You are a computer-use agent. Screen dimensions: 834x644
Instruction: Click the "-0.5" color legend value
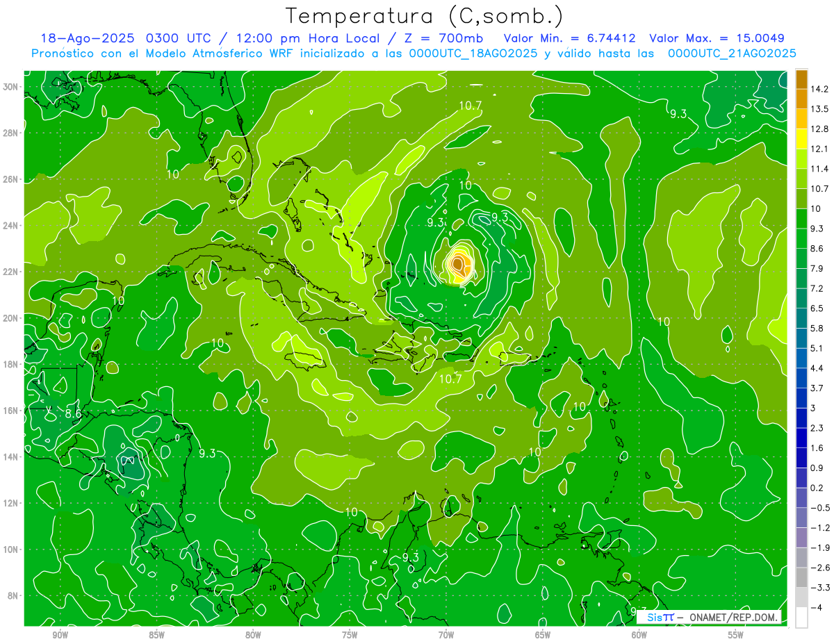[819, 508]
